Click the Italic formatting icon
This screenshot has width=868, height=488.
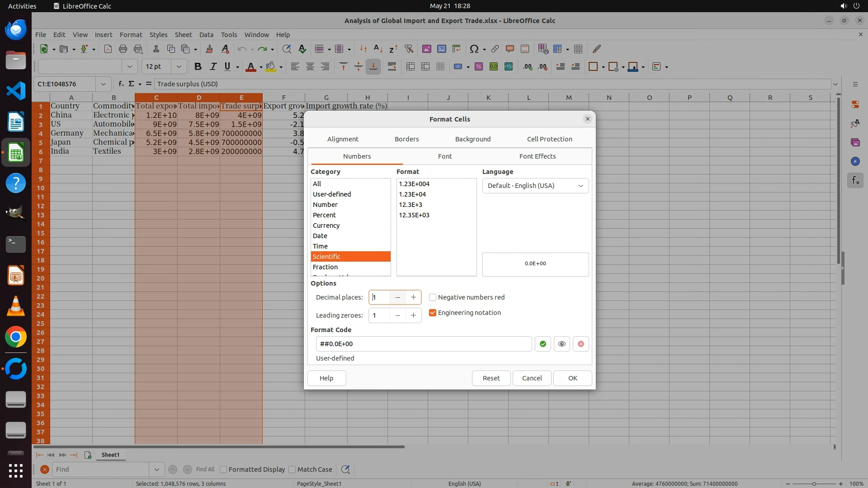(x=212, y=67)
